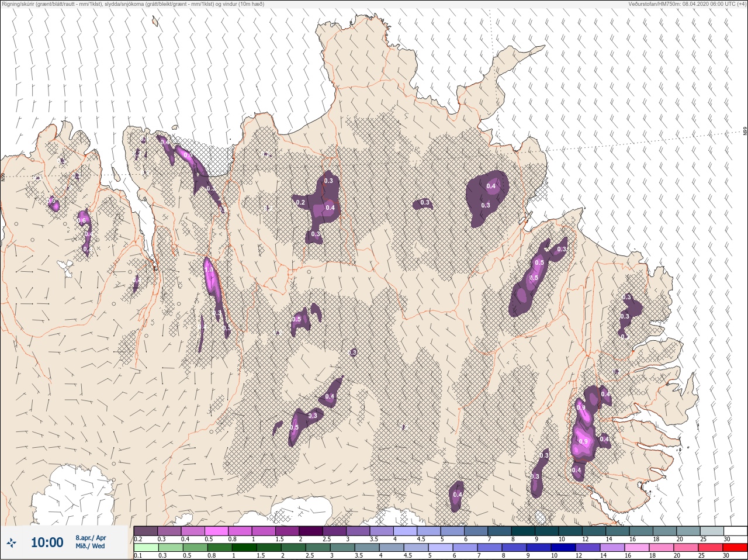
Task: Click the small island off the northwest coast
Action: click(155, 22)
